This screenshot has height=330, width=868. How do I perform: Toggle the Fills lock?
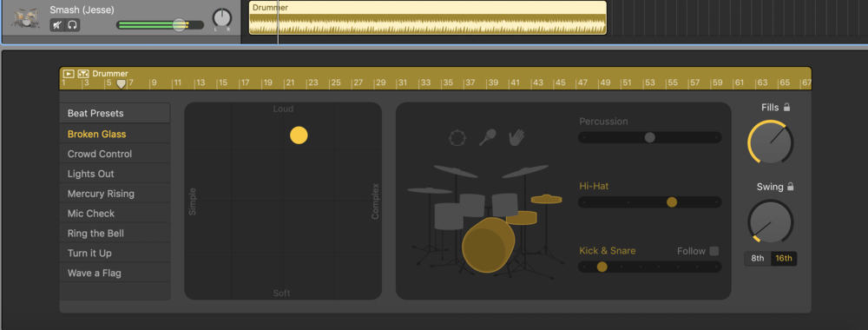click(x=786, y=108)
